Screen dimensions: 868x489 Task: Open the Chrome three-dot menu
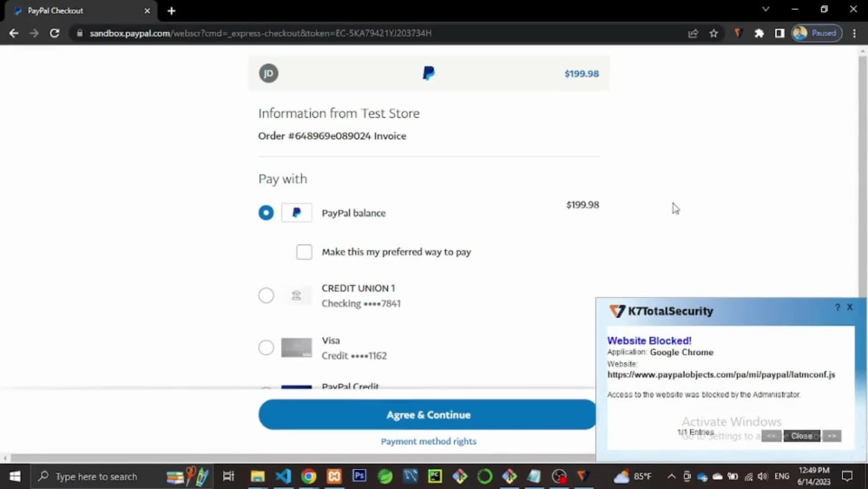(854, 33)
